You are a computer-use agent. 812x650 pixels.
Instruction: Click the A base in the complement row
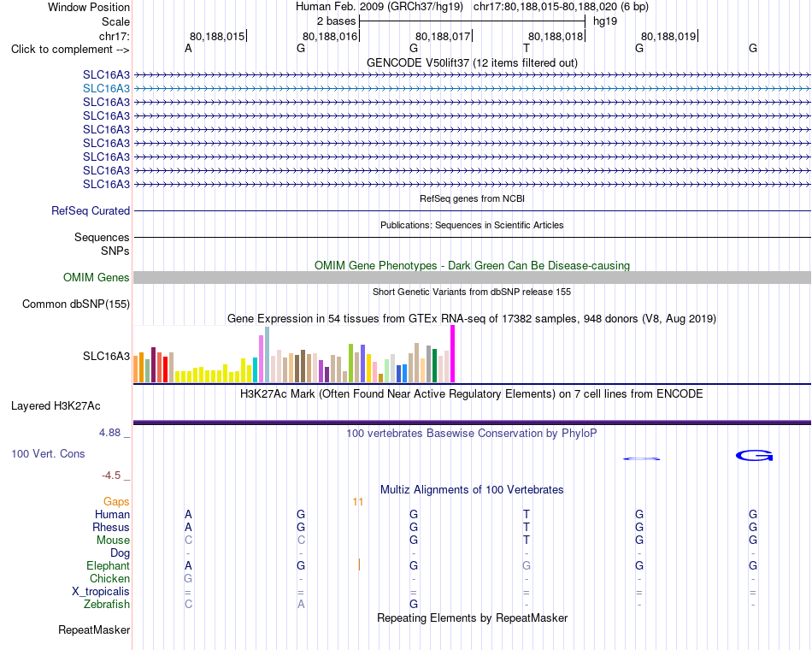189,49
